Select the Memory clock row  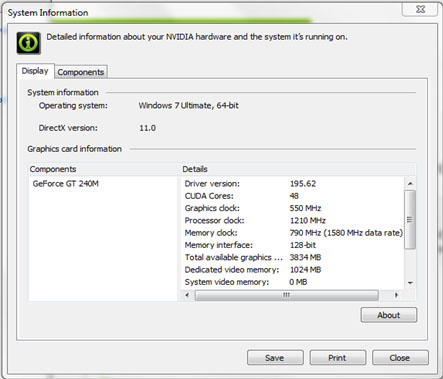(293, 233)
